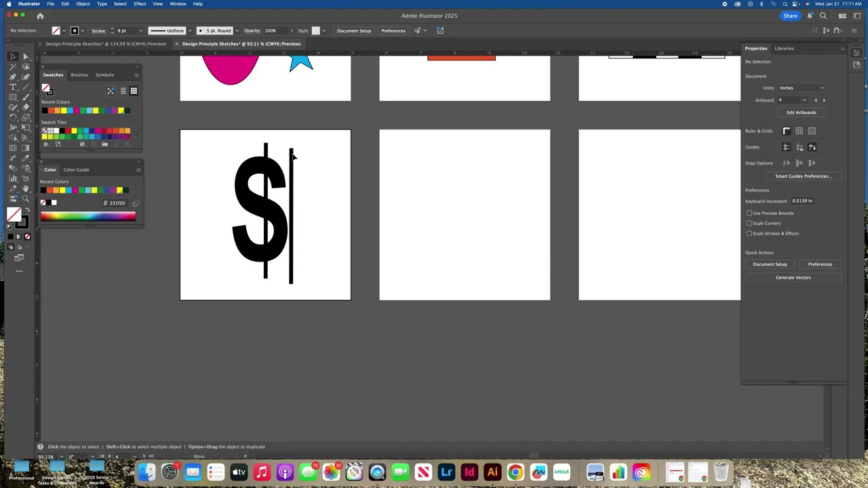The width and height of the screenshot is (868, 488).
Task: Select the Pen tool
Action: [13, 77]
